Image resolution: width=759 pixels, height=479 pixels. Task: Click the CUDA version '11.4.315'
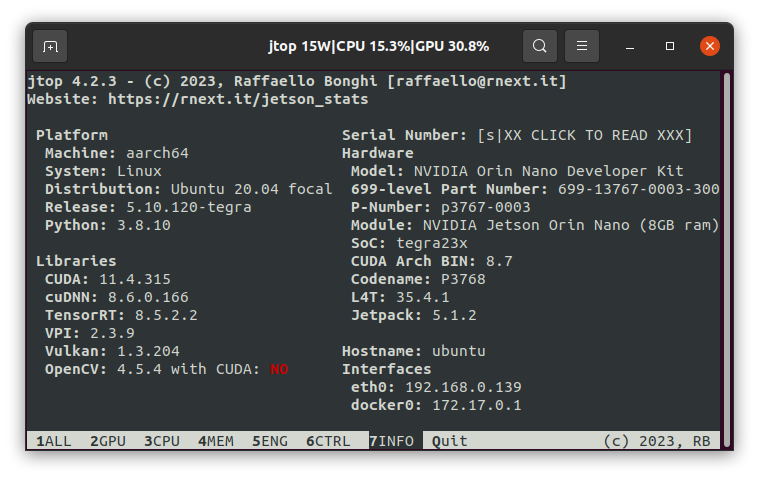click(135, 279)
